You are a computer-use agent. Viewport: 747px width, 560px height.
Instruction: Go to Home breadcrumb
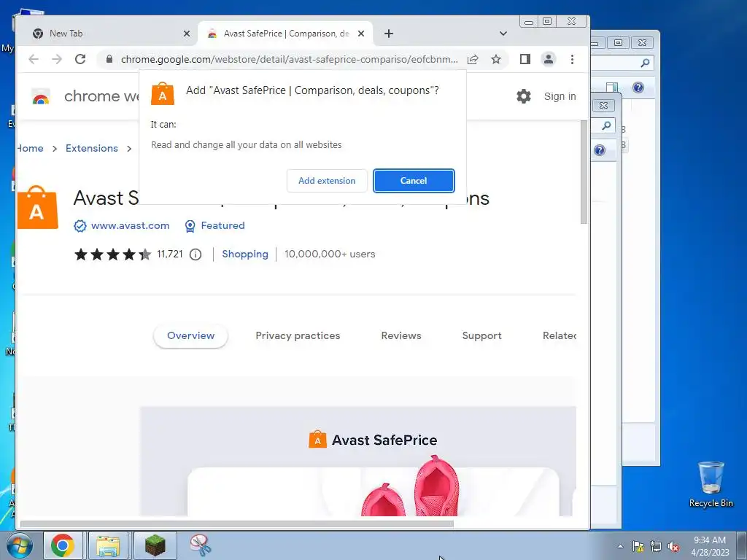(30, 148)
